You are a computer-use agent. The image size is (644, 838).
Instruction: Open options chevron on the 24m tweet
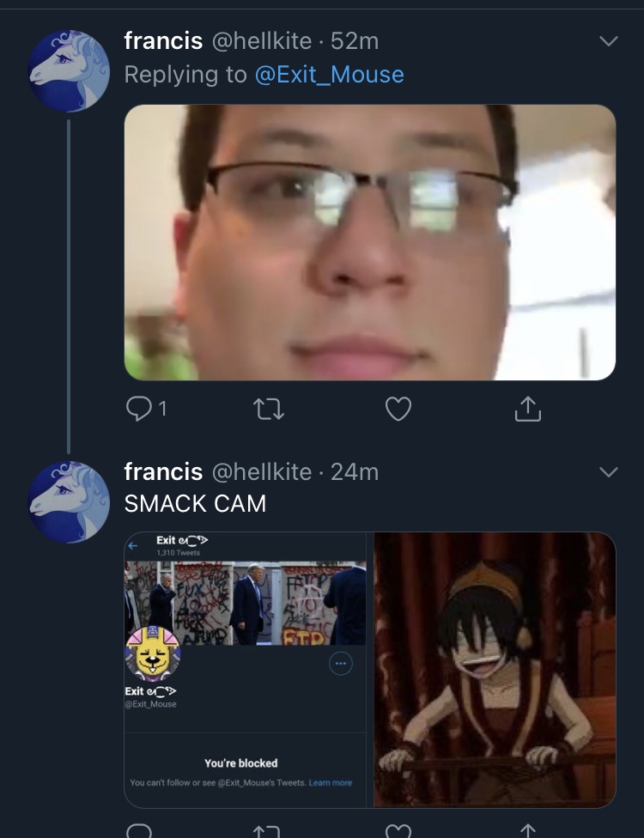pyautogui.click(x=609, y=472)
